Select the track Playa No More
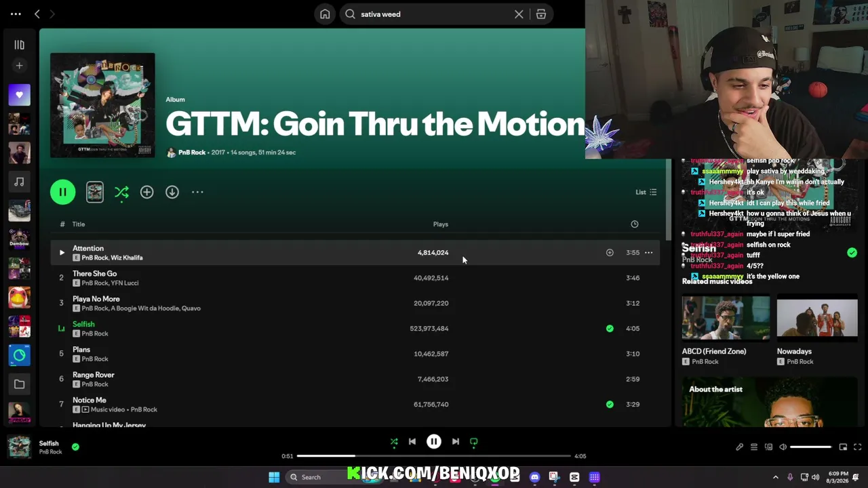 96,299
